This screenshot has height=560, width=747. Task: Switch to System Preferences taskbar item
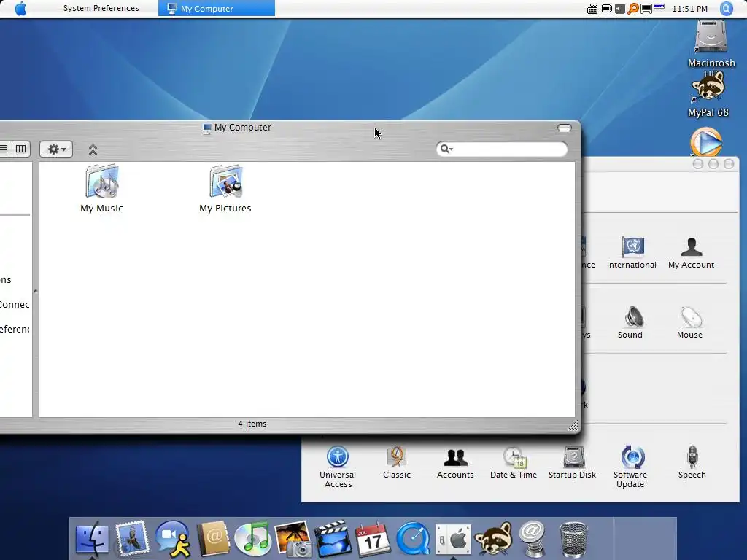pyautogui.click(x=101, y=8)
